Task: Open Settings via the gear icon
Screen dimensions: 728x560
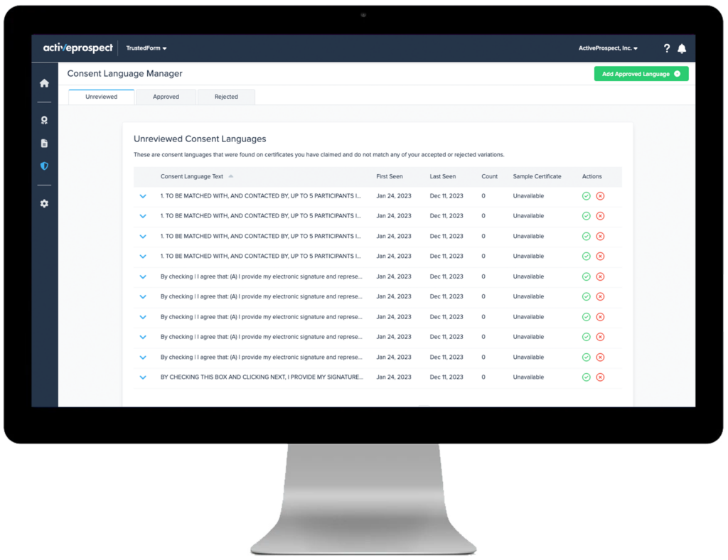Action: pyautogui.click(x=43, y=203)
